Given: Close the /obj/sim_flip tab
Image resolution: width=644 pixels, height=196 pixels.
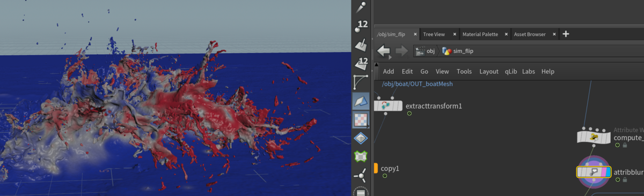Looking at the screenshot, I should [415, 34].
